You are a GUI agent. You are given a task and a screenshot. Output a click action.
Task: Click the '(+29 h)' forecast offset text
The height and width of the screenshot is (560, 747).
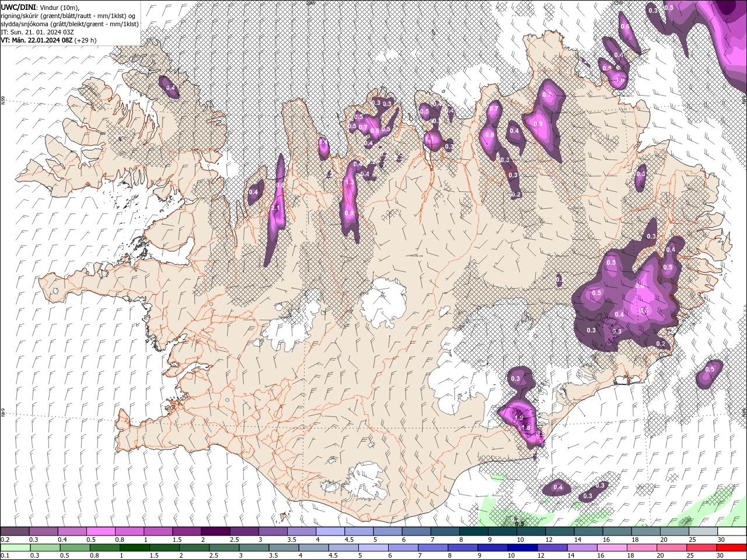pos(86,40)
